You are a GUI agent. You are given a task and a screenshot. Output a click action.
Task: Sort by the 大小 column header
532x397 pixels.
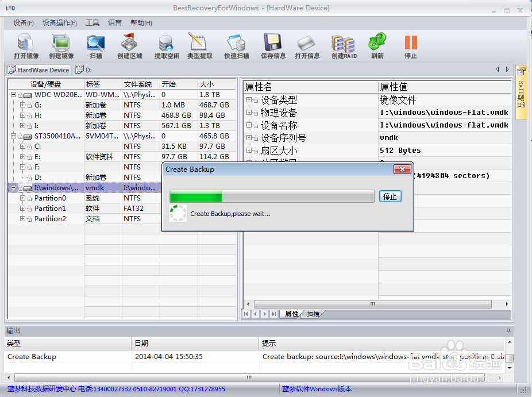[217, 84]
